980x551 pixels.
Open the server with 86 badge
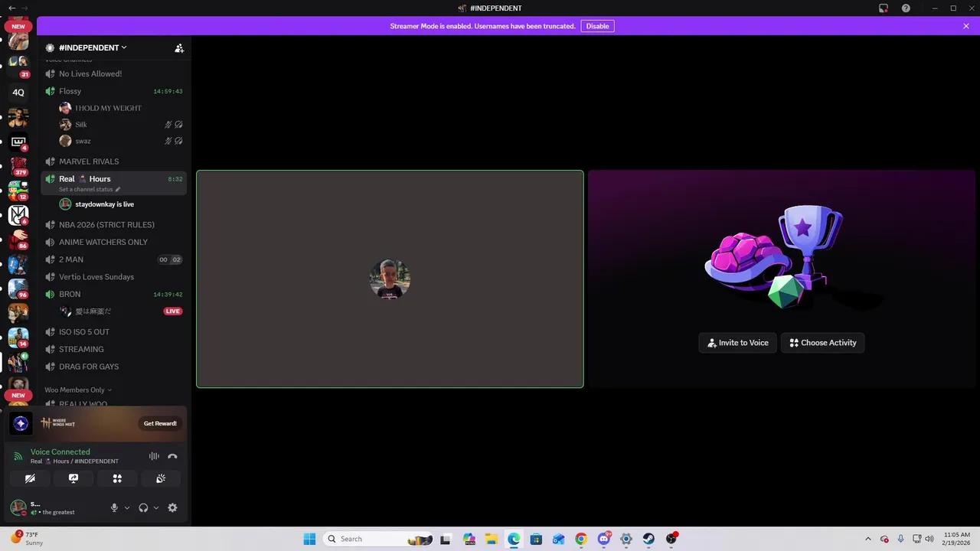click(18, 240)
